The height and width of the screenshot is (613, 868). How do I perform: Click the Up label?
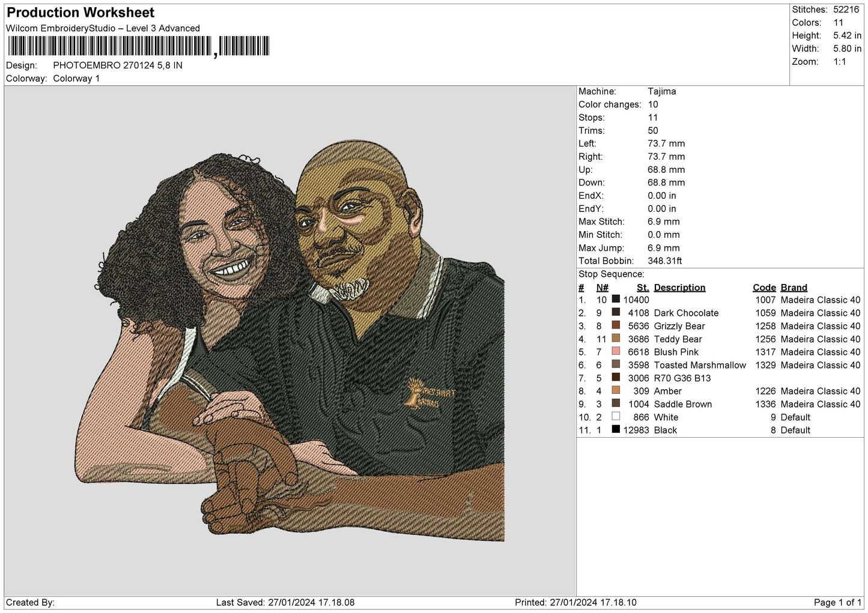[586, 170]
